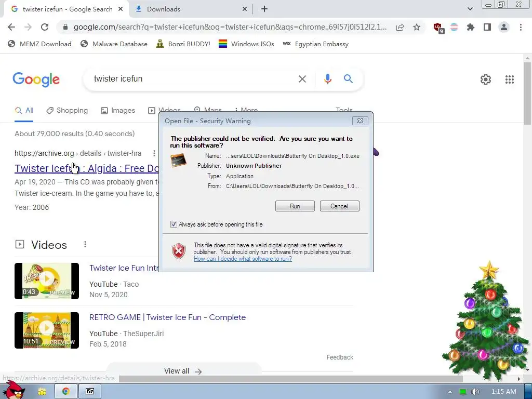Select the All search filter
Viewport: 532px width, 399px height.
click(x=24, y=111)
